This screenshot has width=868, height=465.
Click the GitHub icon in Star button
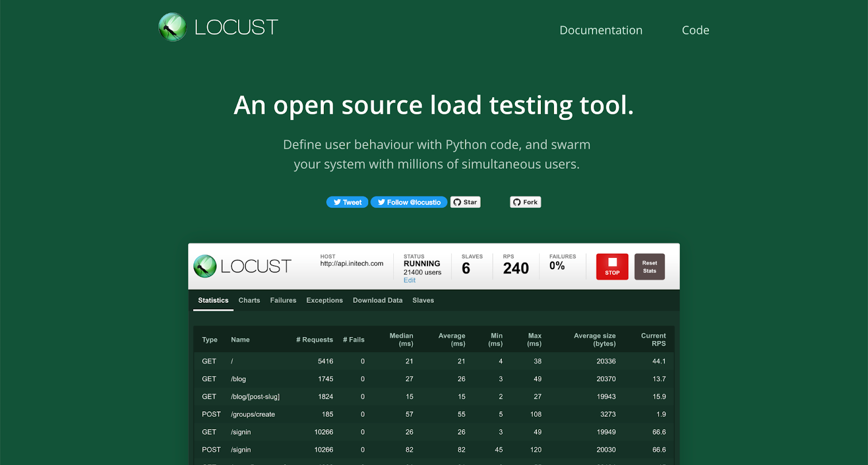[457, 202]
